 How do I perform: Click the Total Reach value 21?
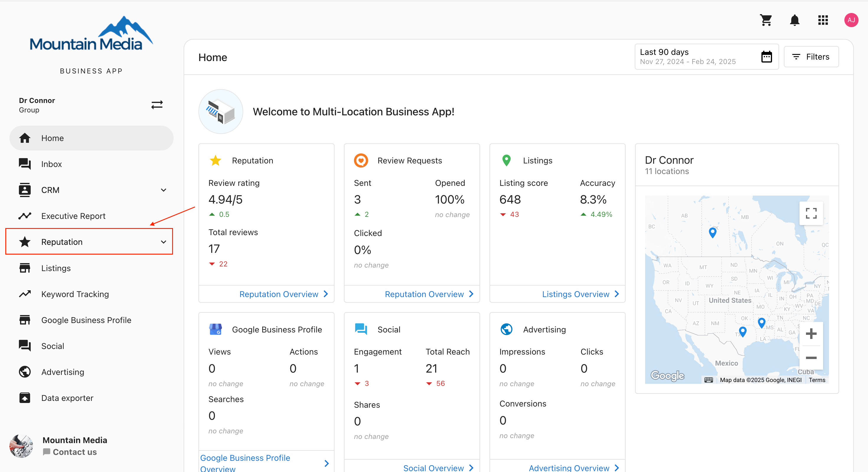(431, 368)
